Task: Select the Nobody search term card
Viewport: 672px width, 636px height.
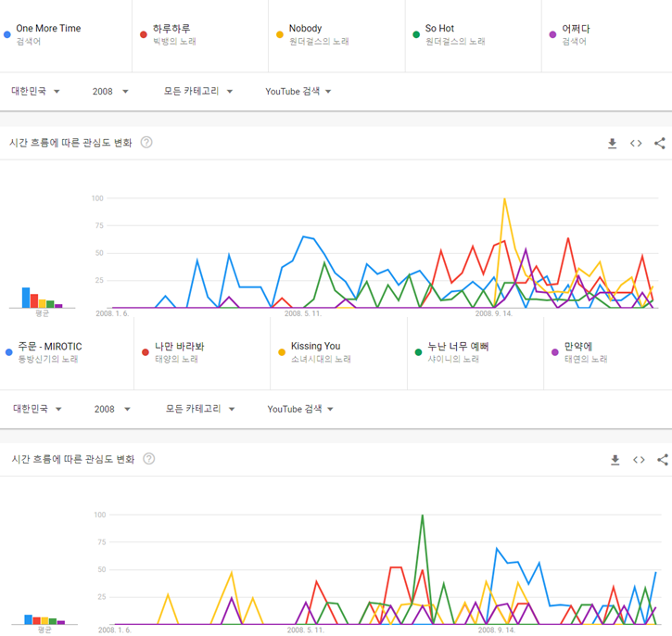Action: 336,35
